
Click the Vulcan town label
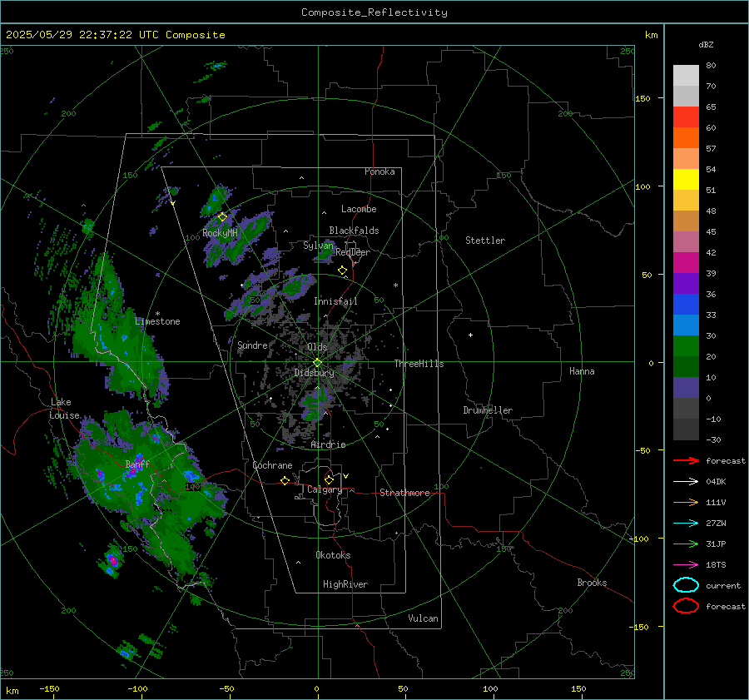(x=423, y=618)
